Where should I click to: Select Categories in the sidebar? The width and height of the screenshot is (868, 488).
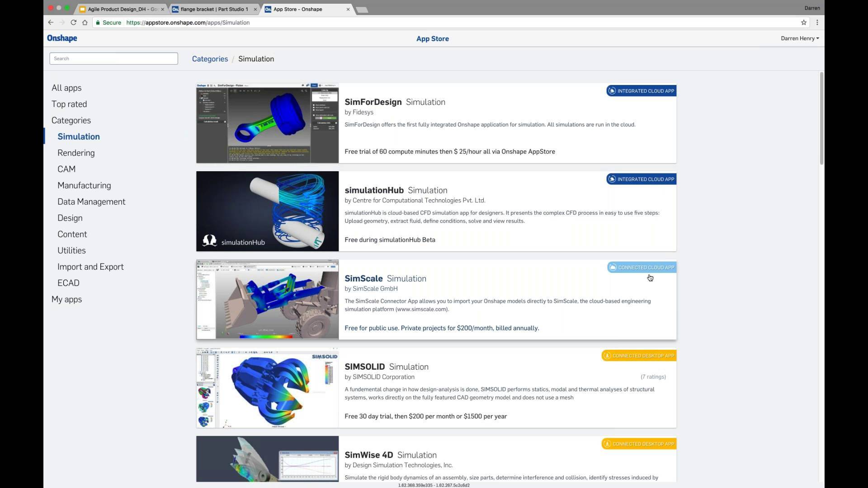(71, 121)
